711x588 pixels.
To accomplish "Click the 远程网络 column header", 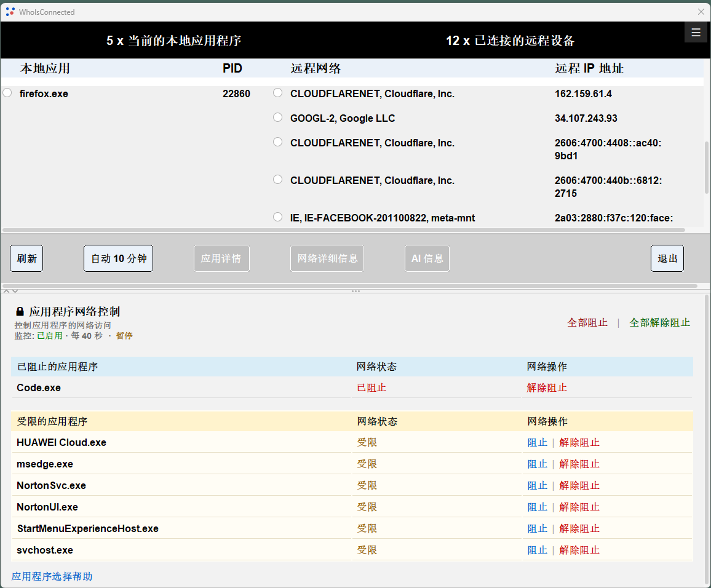I will pyautogui.click(x=316, y=68).
